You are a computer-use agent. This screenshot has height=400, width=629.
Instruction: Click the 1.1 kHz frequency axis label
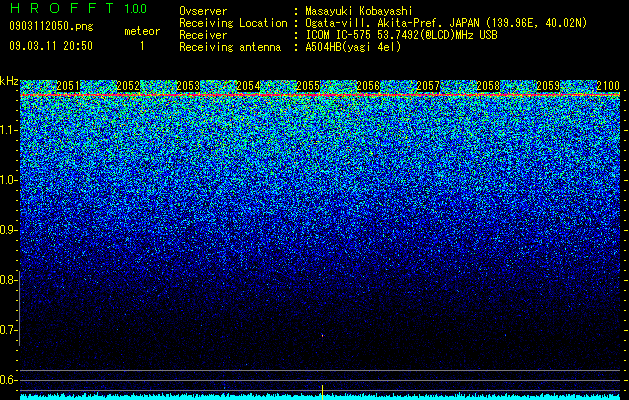coord(8,130)
